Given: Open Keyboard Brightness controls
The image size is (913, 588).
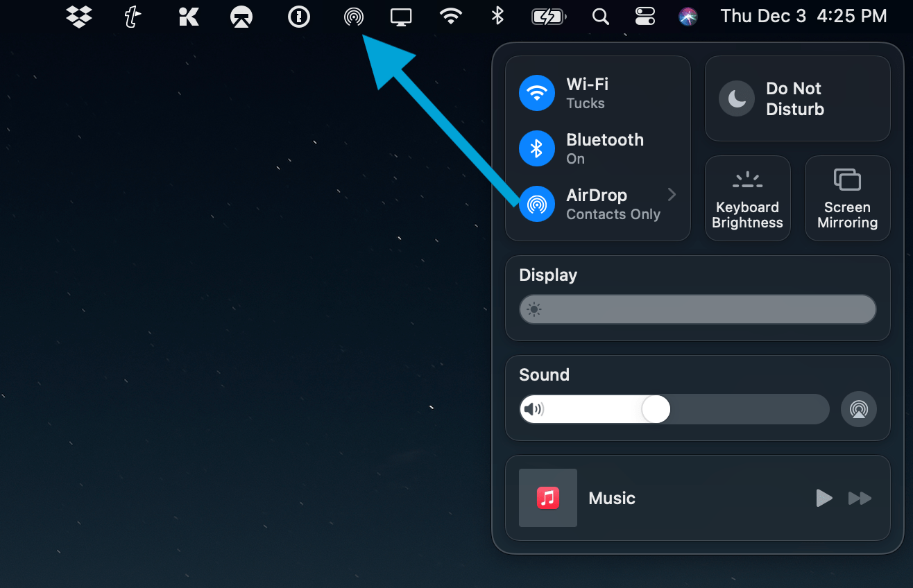Looking at the screenshot, I should tap(747, 198).
